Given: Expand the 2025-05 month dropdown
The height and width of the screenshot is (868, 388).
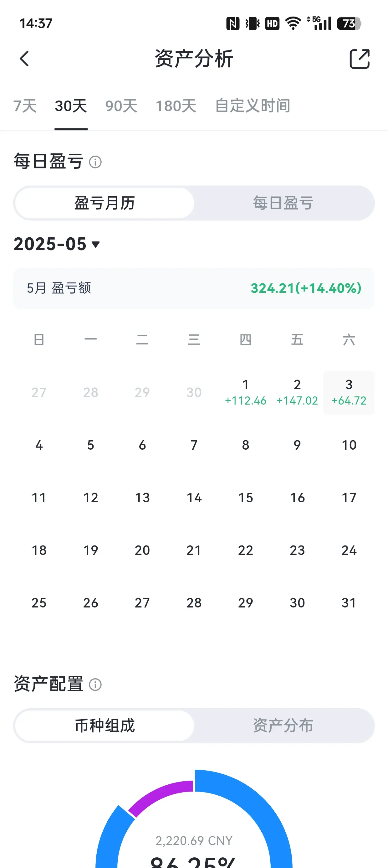Looking at the screenshot, I should click(57, 244).
